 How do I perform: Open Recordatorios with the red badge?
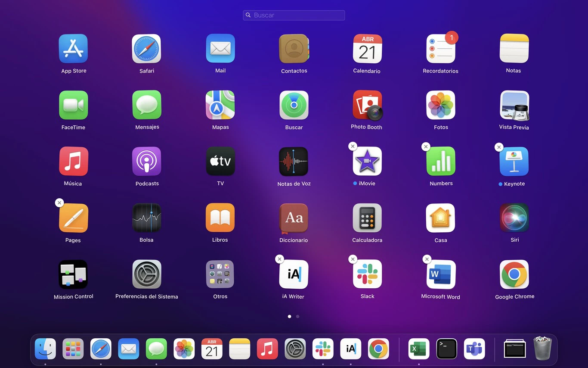click(441, 49)
